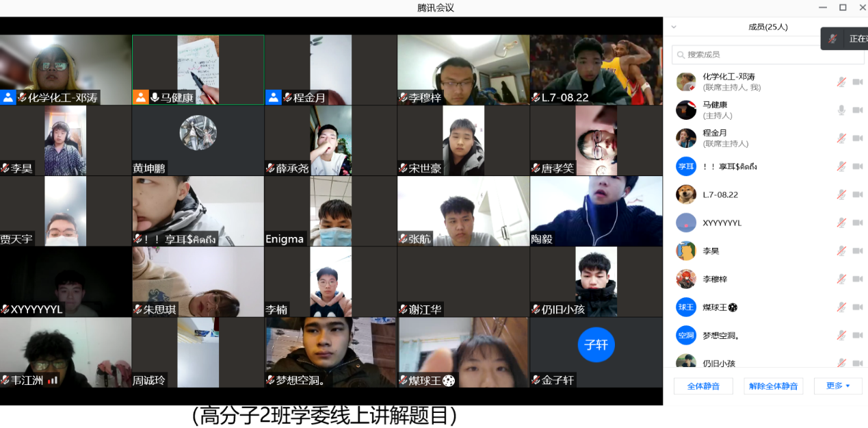Viewport: 868px width, 428px height.
Task: Click 化学化工-邓涛's blue co-host badge icon
Action: coord(8,97)
